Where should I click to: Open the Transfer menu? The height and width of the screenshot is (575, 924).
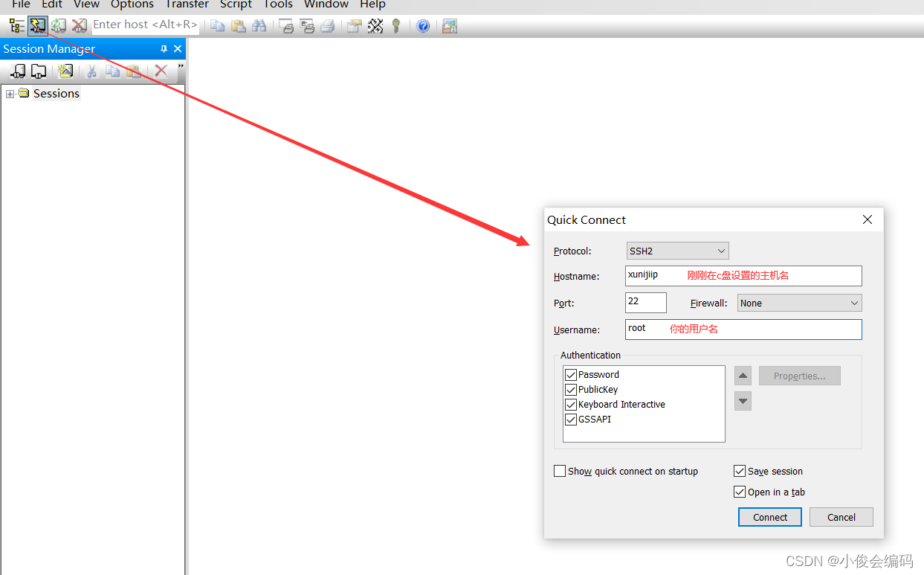coord(187,4)
